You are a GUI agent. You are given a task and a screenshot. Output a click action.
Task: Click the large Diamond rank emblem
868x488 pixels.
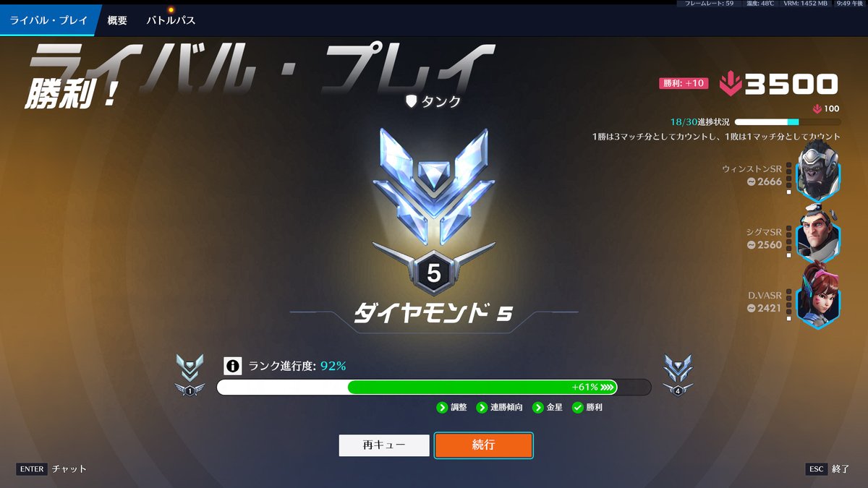pyautogui.click(x=434, y=187)
